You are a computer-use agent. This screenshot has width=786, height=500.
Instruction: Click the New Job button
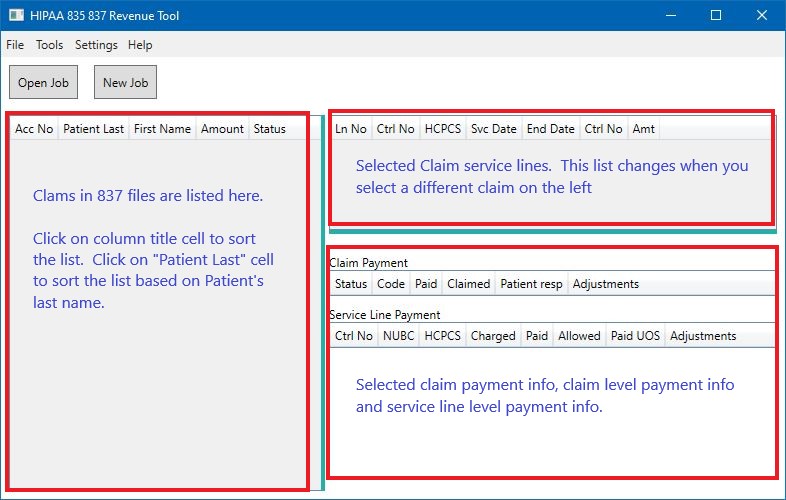pos(125,82)
